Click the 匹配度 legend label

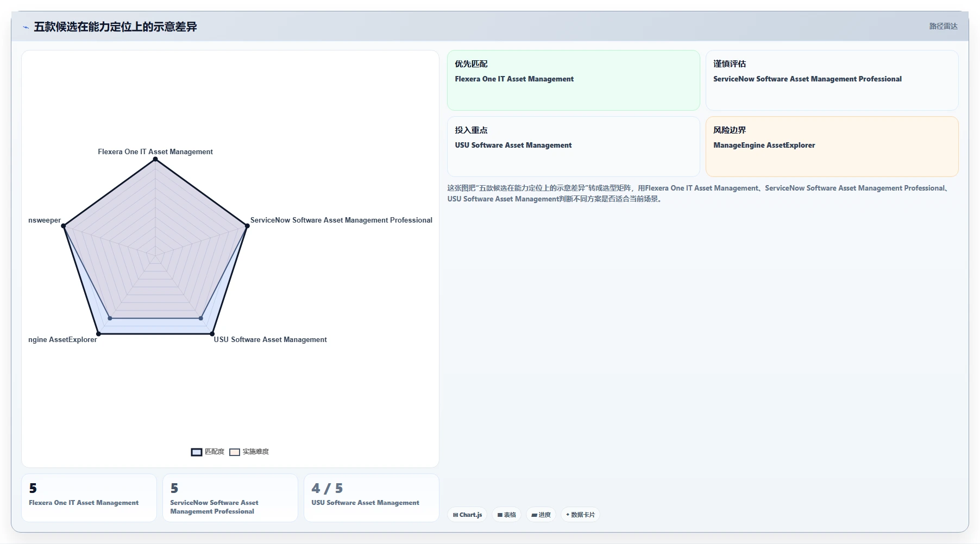pyautogui.click(x=215, y=452)
